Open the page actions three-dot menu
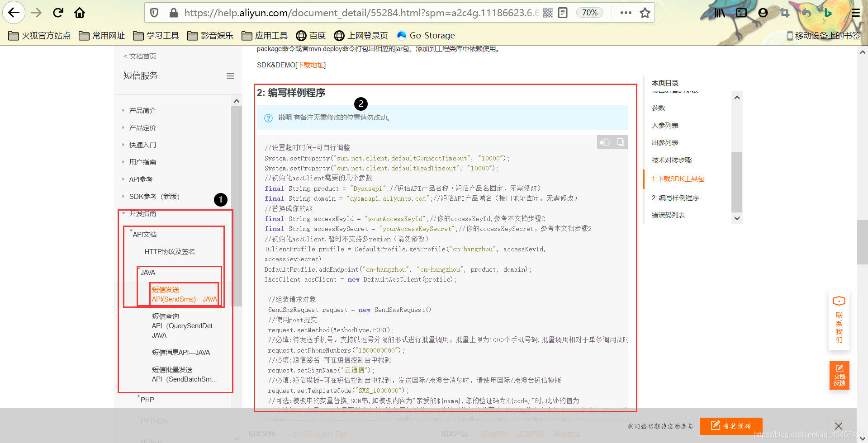This screenshot has height=443, width=868. click(626, 13)
